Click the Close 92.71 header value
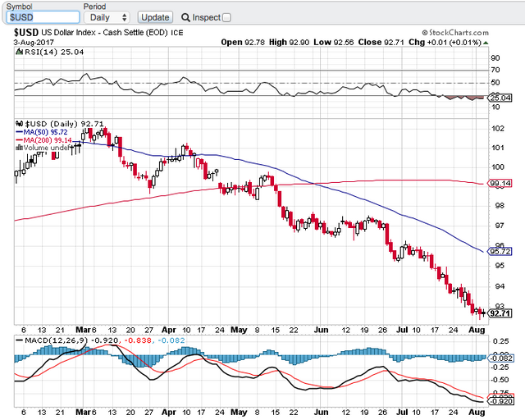This screenshot has height=420, width=525. 381,42
